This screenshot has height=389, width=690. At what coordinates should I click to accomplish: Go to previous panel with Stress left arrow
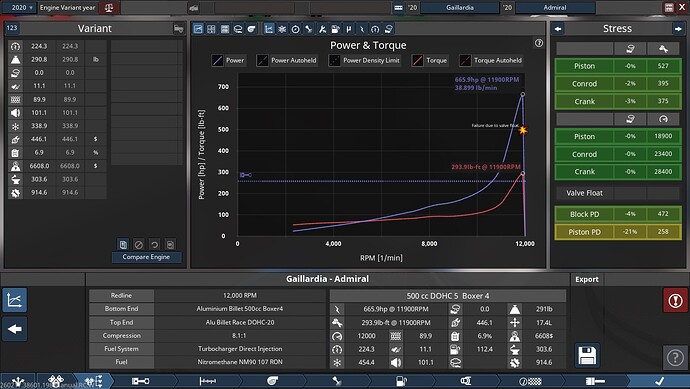pos(558,29)
